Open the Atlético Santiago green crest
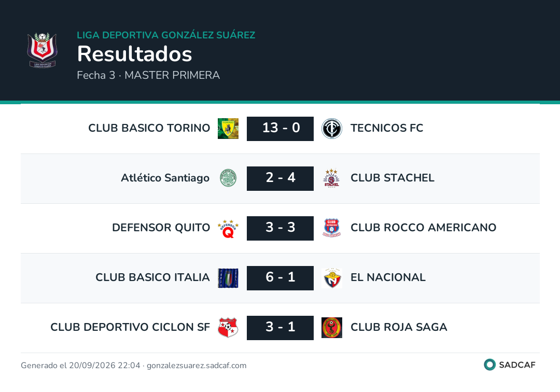 pyautogui.click(x=228, y=178)
